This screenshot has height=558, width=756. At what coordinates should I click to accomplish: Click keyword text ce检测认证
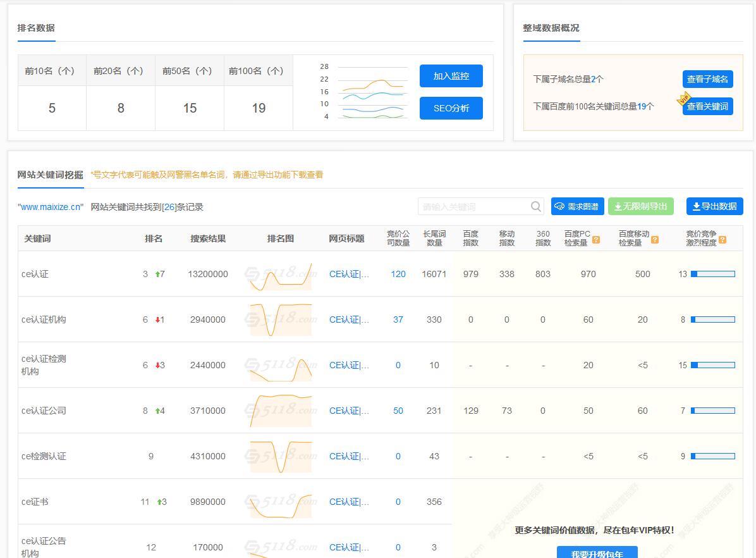[x=44, y=456]
